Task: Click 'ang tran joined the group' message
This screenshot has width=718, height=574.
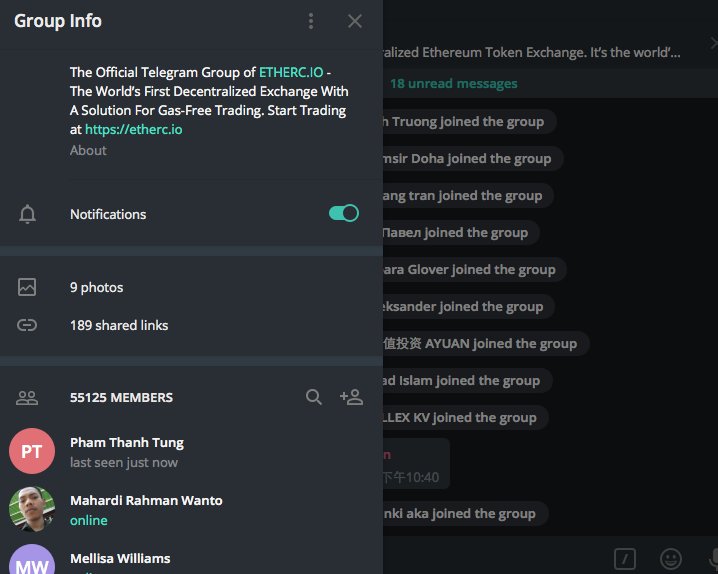Action: [x=468, y=196]
